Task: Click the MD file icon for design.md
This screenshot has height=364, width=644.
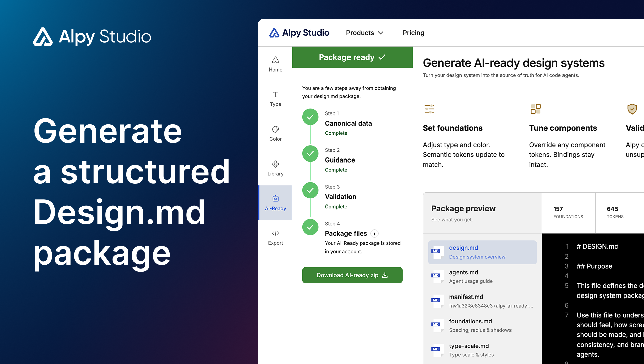Action: tap(438, 252)
